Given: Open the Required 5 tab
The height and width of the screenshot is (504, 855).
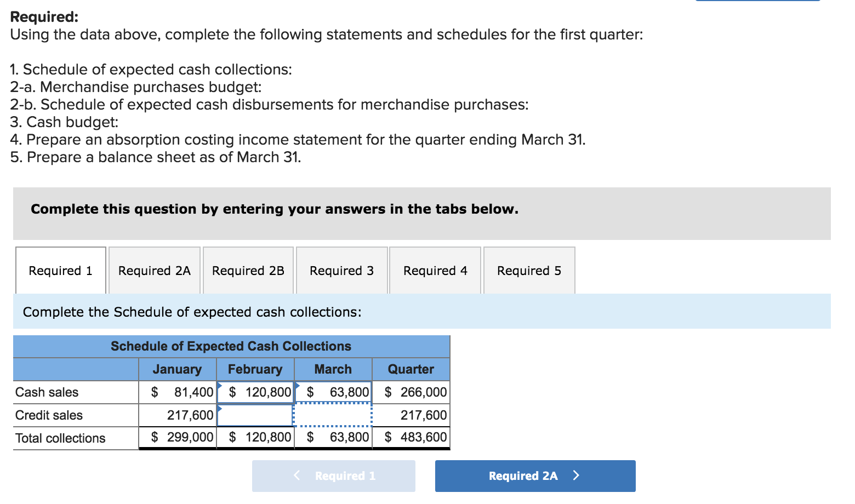Looking at the screenshot, I should tap(529, 270).
